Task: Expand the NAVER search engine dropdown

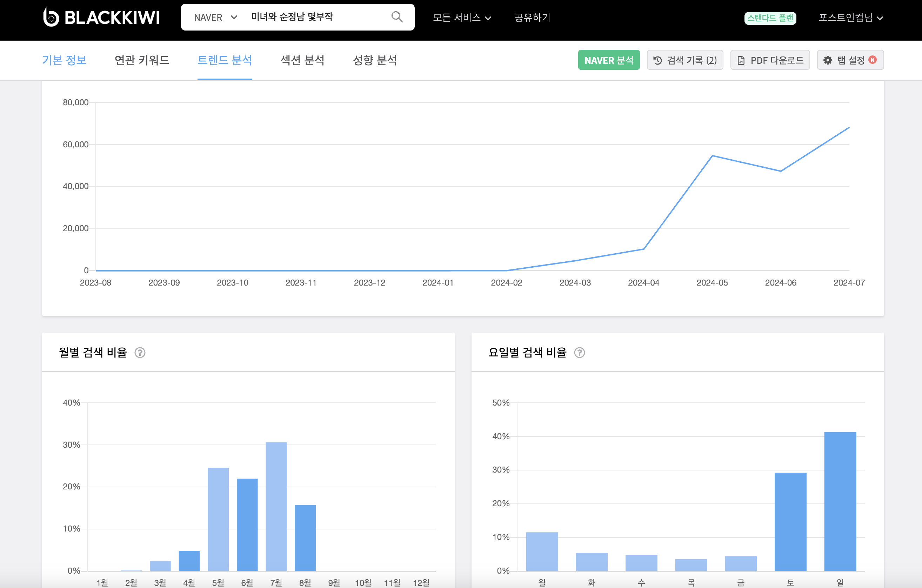Action: [x=215, y=17]
